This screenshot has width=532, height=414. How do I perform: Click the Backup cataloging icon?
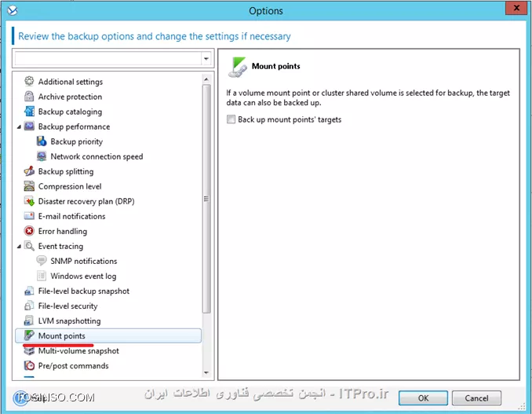29,111
